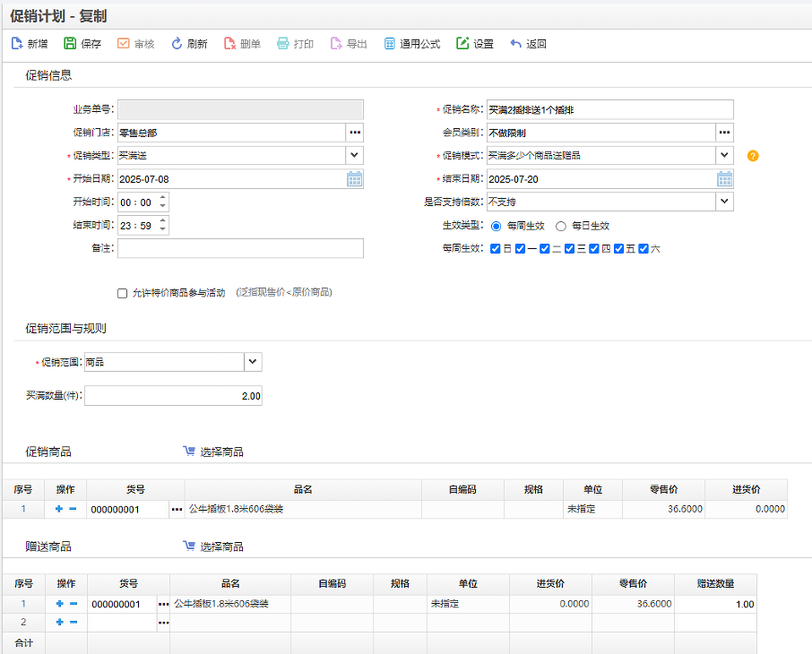Click the 备注 remarks input field
This screenshot has width=812, height=654.
240,248
